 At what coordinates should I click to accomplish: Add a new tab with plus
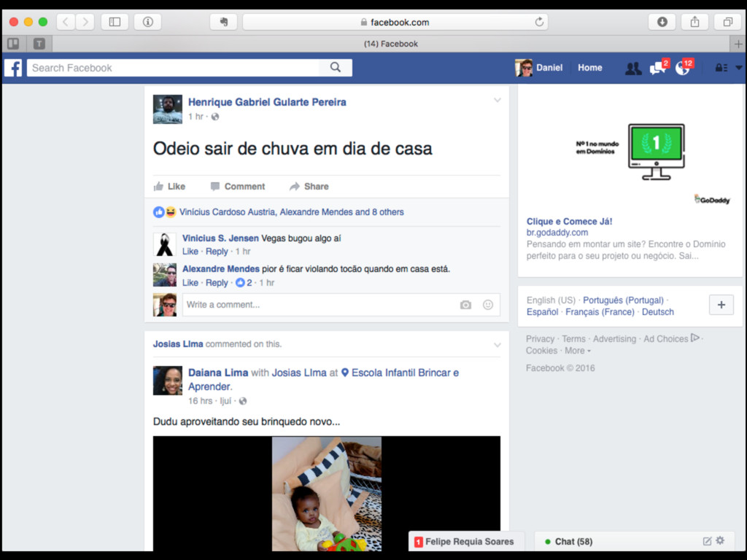pyautogui.click(x=738, y=44)
